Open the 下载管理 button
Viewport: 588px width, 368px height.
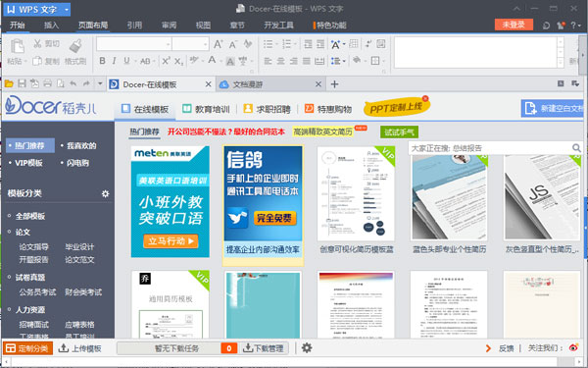pyautogui.click(x=264, y=348)
